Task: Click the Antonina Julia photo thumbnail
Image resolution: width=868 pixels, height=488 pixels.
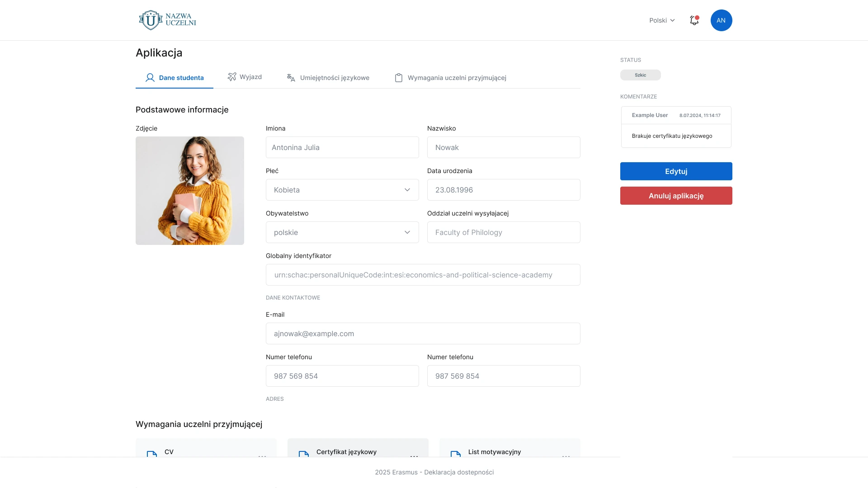Action: point(189,191)
